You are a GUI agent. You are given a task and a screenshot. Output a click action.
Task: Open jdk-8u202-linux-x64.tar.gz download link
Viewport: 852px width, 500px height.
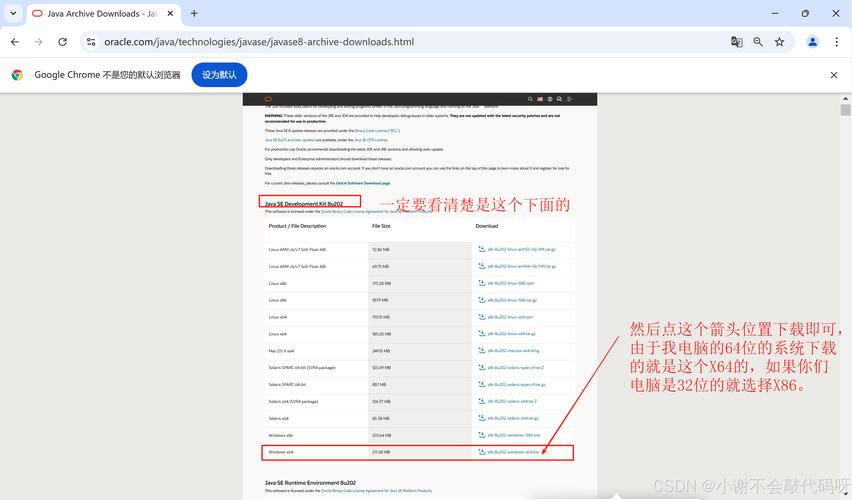click(x=511, y=334)
